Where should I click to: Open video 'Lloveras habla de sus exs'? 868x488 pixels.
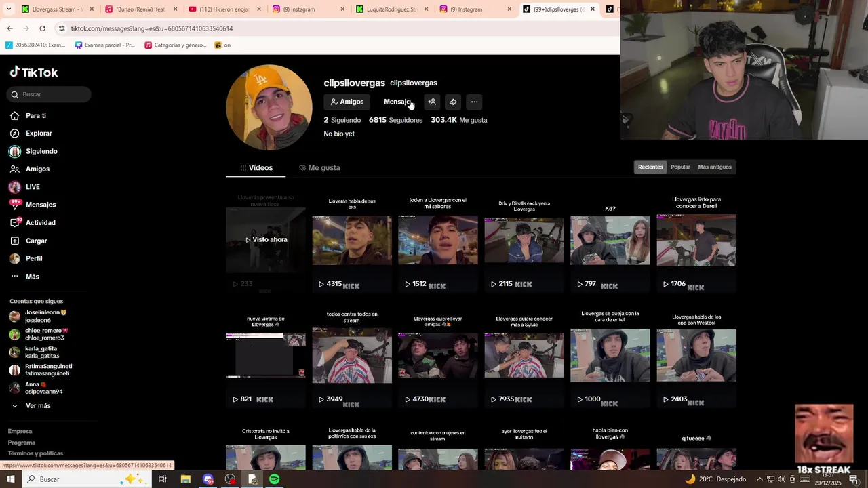[352, 240]
